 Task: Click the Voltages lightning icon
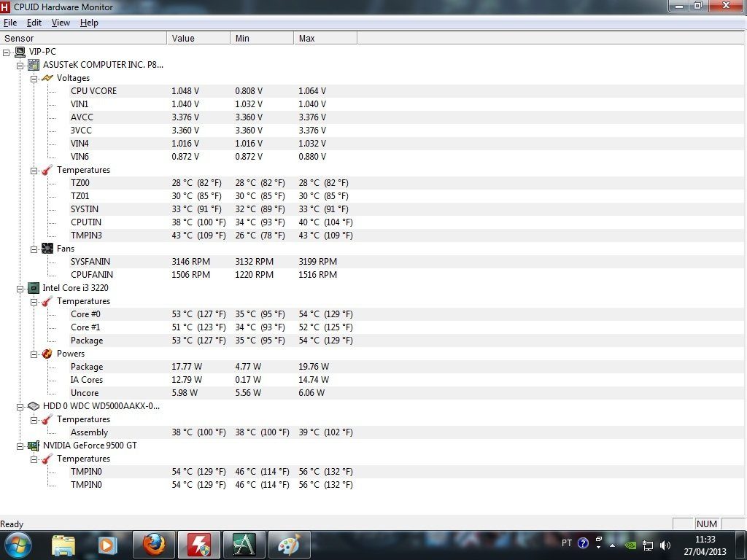(47, 77)
